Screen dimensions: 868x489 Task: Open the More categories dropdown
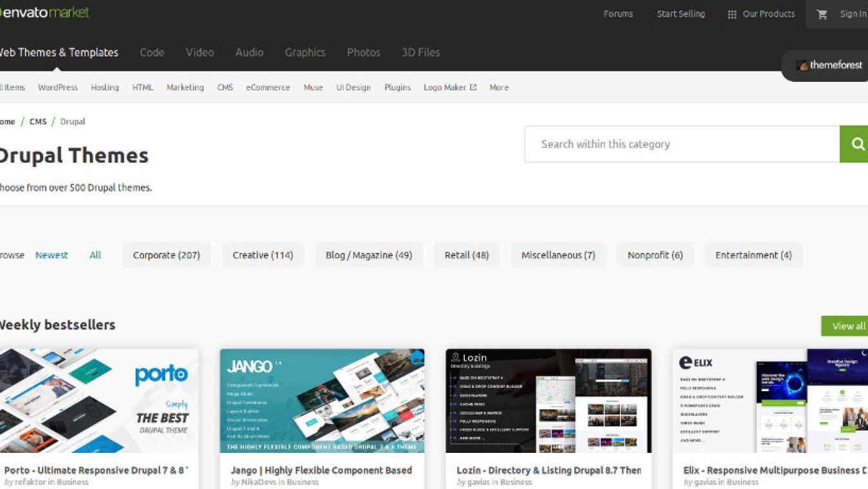coord(498,87)
